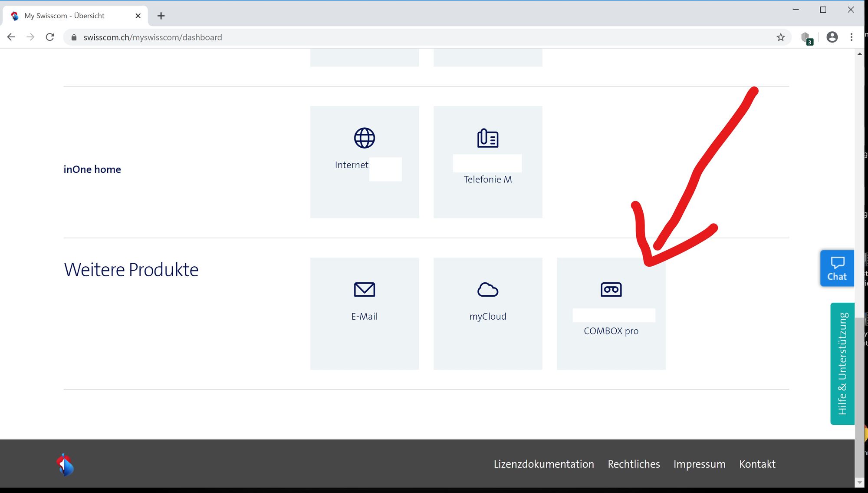Open the E-Mail envelope icon
This screenshot has height=493, width=868.
(x=364, y=289)
